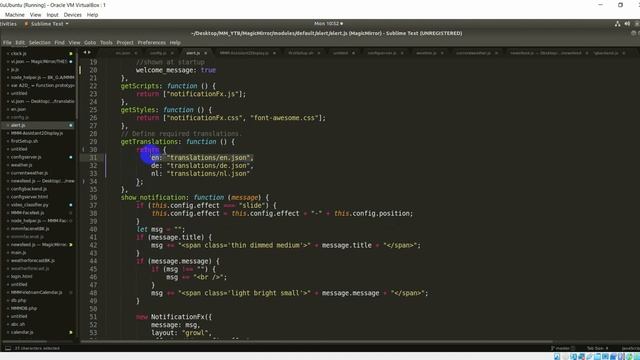Switch to the en.json tab
The height and width of the screenshot is (360, 640).
tap(123, 53)
